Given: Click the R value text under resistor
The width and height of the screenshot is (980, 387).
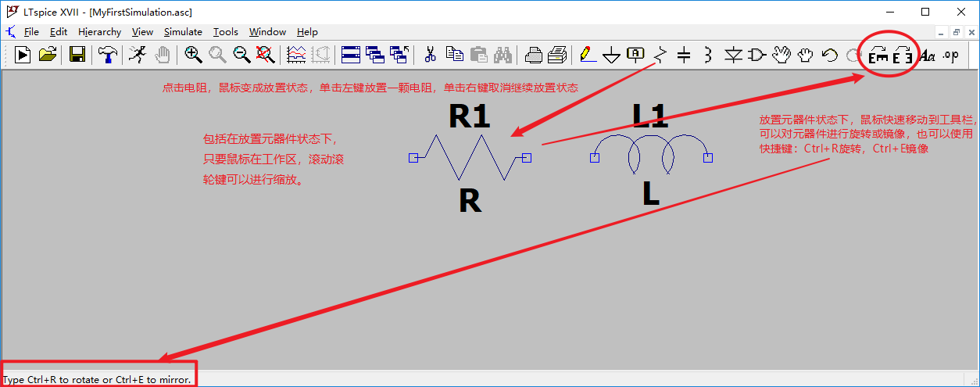Looking at the screenshot, I should (470, 202).
